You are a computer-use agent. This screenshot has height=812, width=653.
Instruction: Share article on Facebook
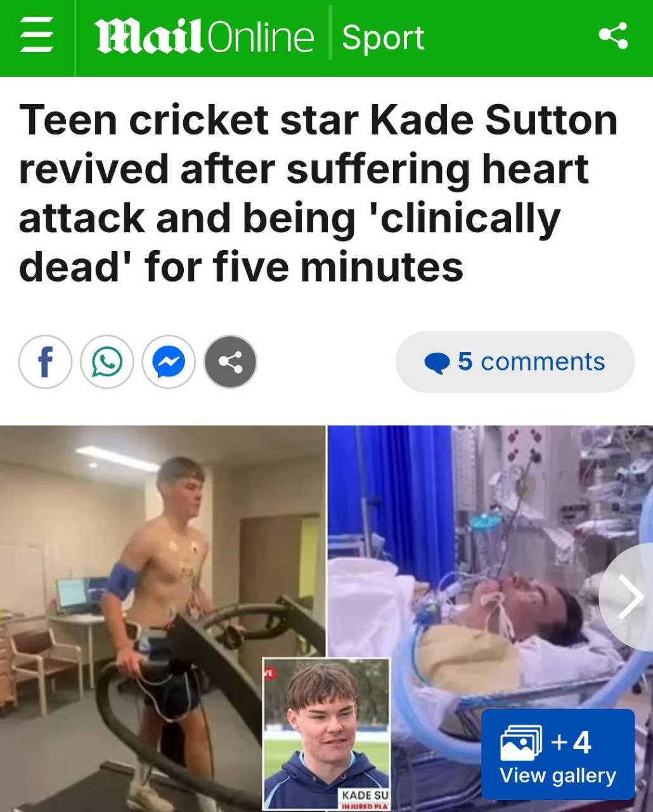tap(45, 362)
